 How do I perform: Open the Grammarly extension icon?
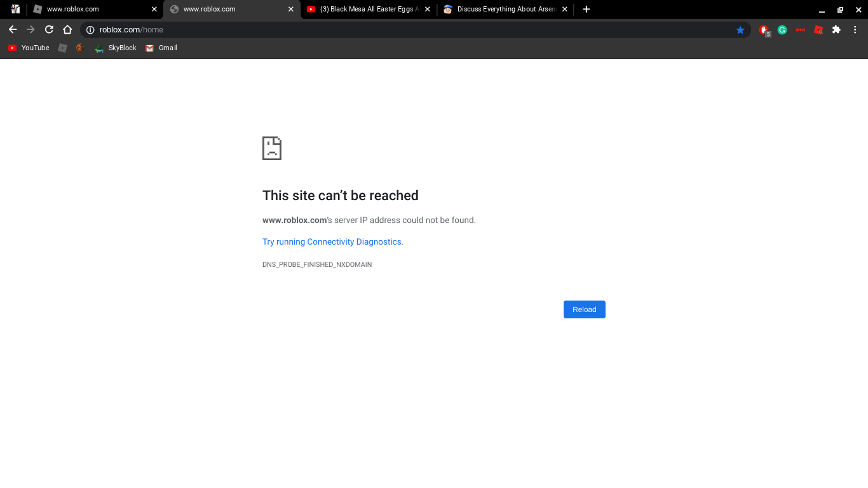tap(782, 30)
